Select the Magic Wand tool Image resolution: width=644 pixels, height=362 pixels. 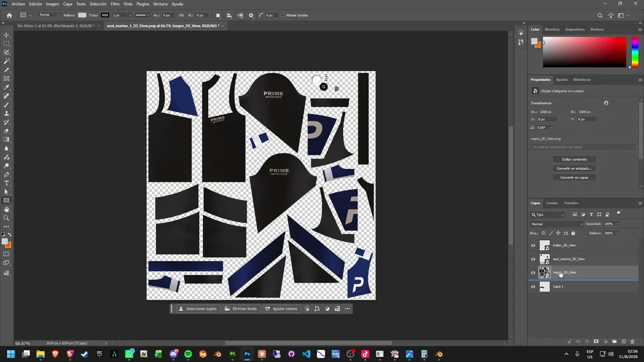[x=7, y=61]
